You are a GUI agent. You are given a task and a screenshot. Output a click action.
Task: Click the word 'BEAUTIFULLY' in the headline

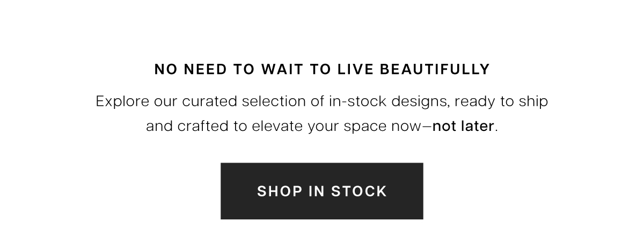[435, 70]
